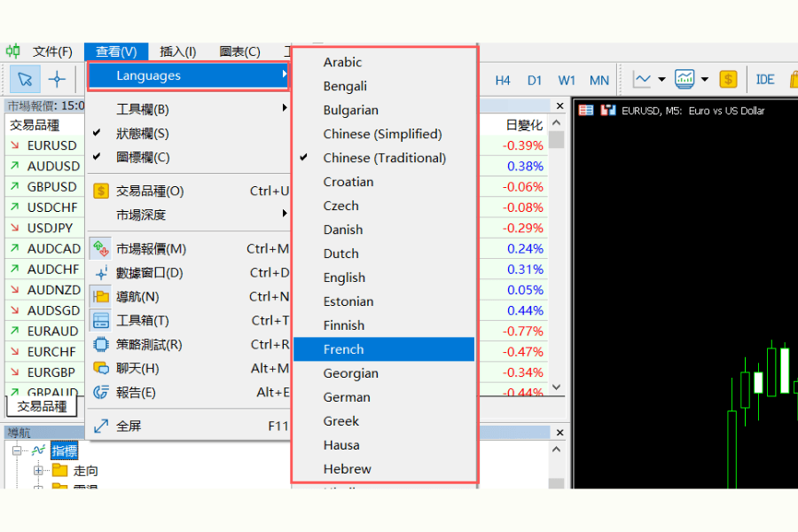798x532 pixels.
Task: Click the yellow dollar trading icon
Action: 728,79
